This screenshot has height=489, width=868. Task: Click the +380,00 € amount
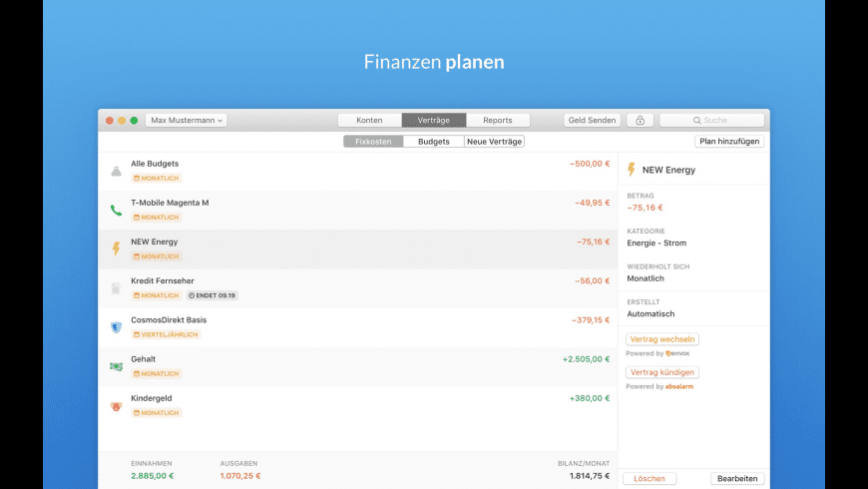coord(589,398)
